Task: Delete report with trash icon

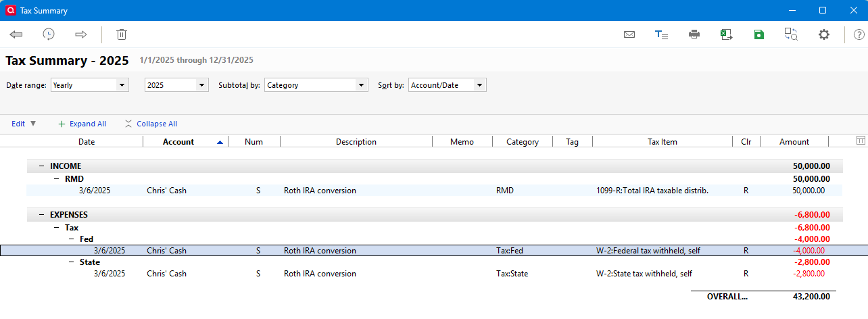Action: tap(122, 34)
